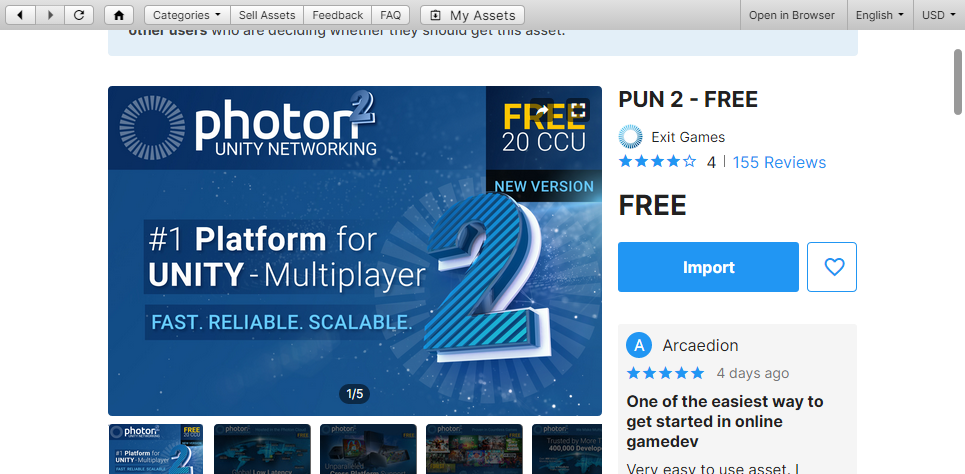Select the first Photon preview thumbnail
Screen dimensions: 965x474
pos(156,449)
